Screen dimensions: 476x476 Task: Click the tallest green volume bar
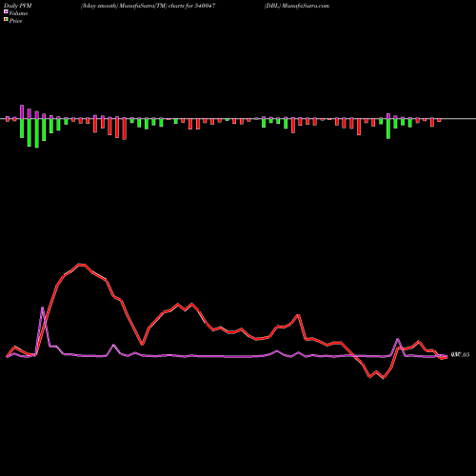pos(37,133)
